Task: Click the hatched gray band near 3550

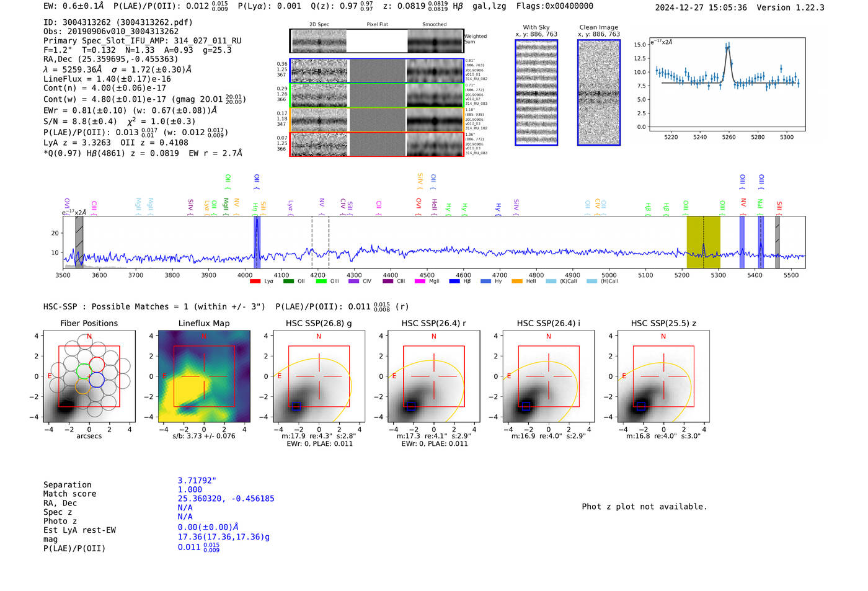Action: pos(79,242)
